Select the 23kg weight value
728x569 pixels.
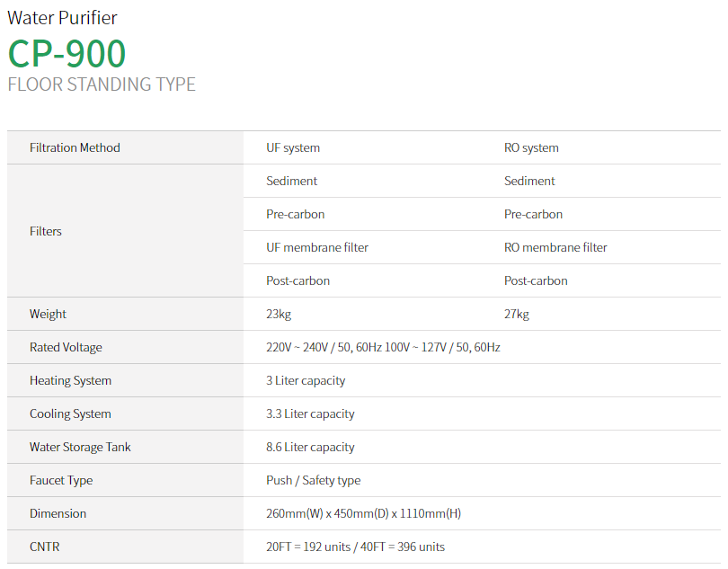[279, 314]
